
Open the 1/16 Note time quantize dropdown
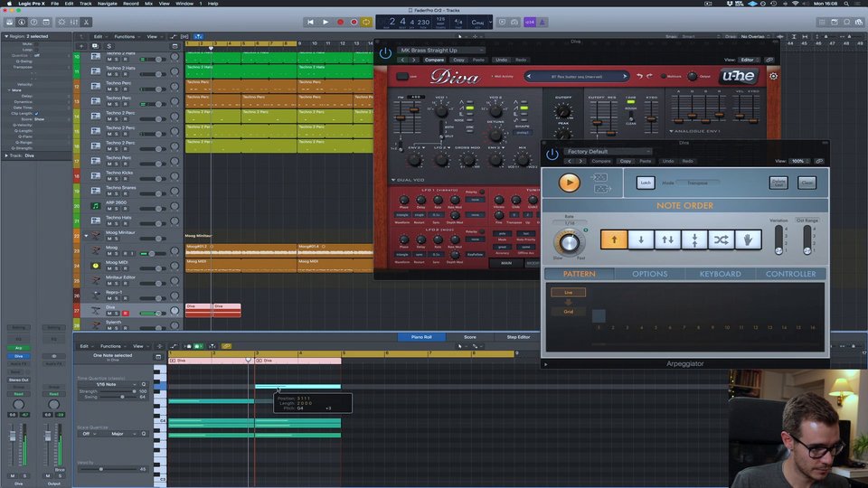coord(115,384)
